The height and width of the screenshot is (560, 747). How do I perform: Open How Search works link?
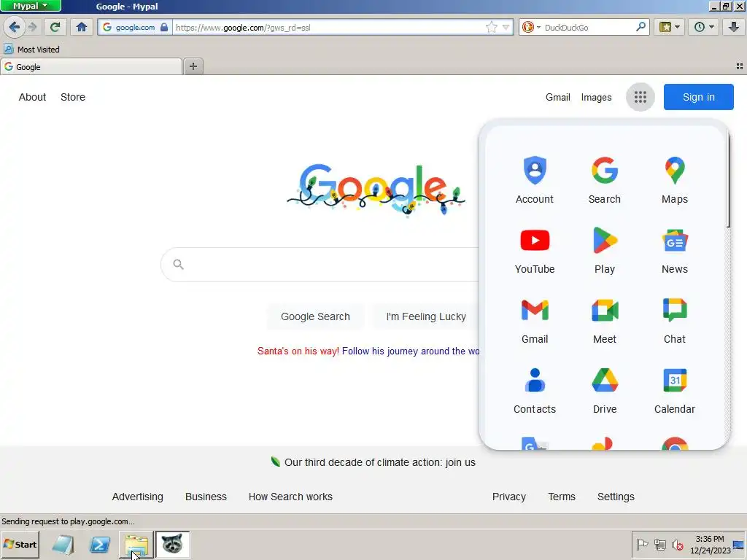pos(290,497)
